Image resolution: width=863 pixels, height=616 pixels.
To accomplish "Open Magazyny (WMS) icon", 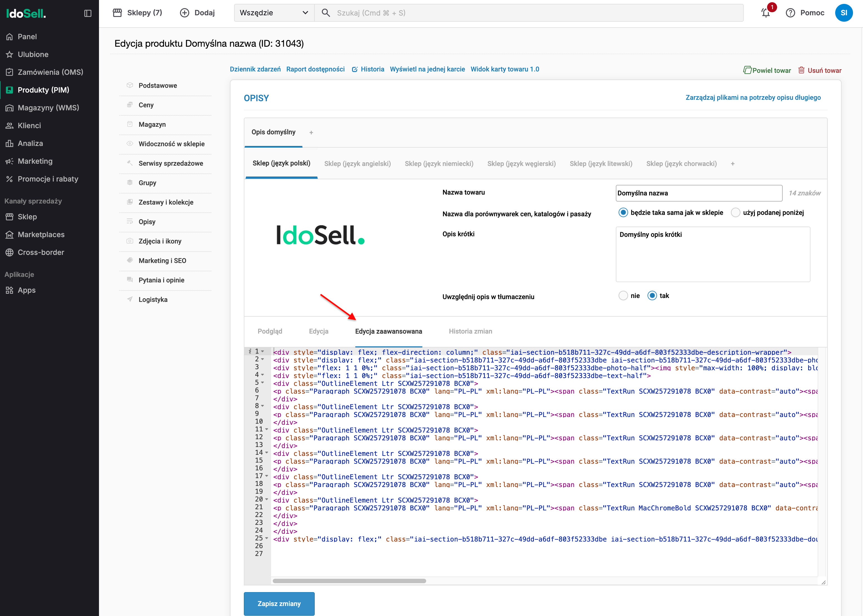I will tap(9, 108).
